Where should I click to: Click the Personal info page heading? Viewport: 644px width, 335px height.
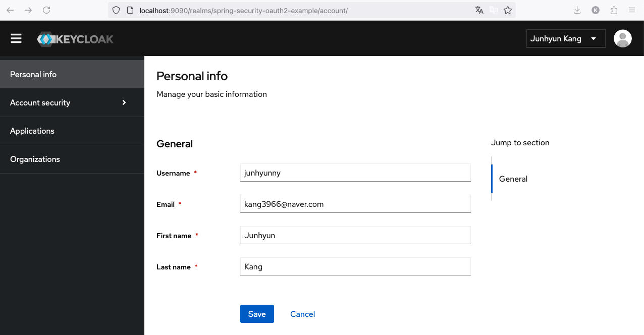pyautogui.click(x=192, y=76)
